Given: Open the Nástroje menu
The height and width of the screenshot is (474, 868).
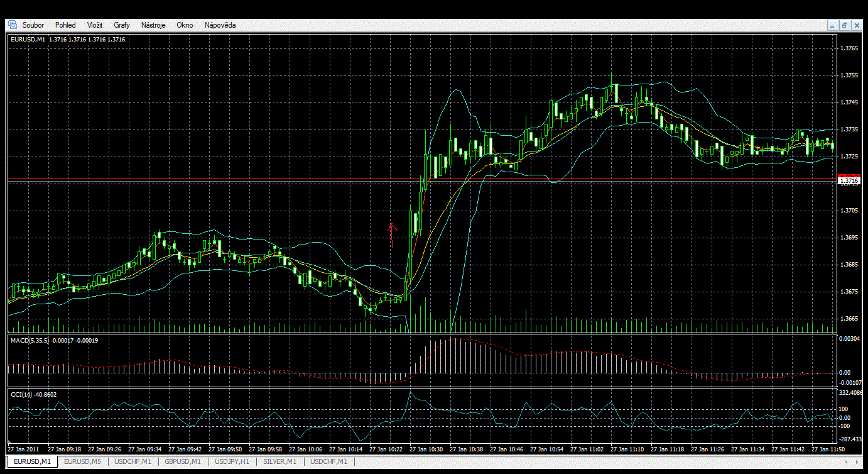Looking at the screenshot, I should pos(153,25).
